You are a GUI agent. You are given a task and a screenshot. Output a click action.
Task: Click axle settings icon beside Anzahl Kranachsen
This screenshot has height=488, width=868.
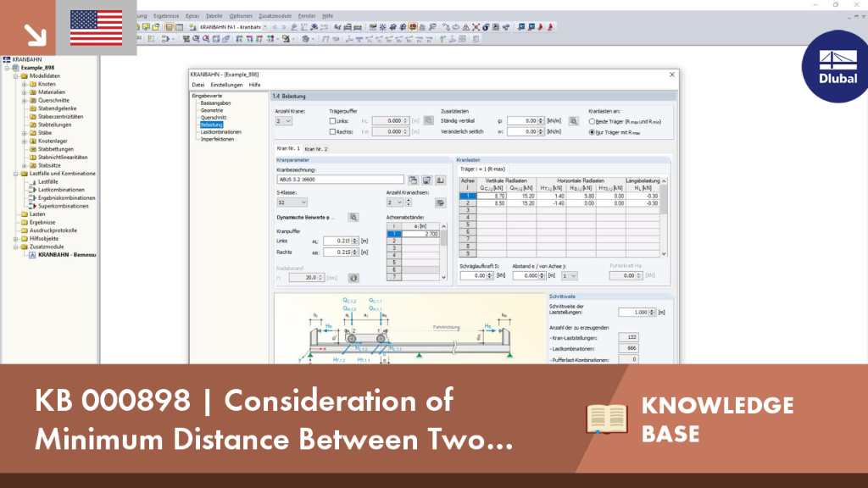pos(440,202)
